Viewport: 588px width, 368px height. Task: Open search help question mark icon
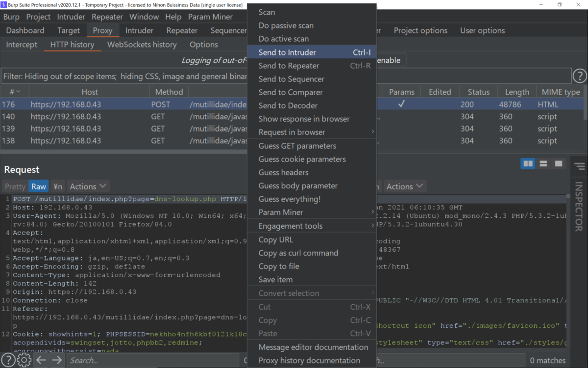[8, 360]
